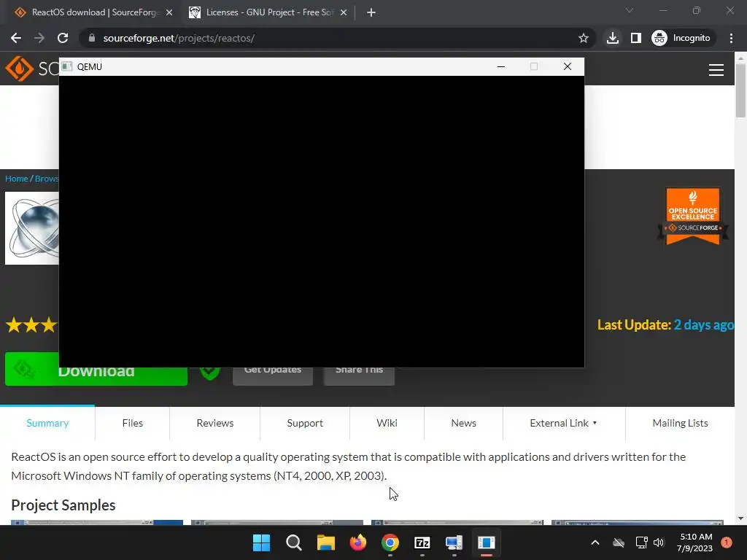747x560 pixels.
Task: Switch to the QEMU taskbar icon
Action: pyautogui.click(x=487, y=542)
